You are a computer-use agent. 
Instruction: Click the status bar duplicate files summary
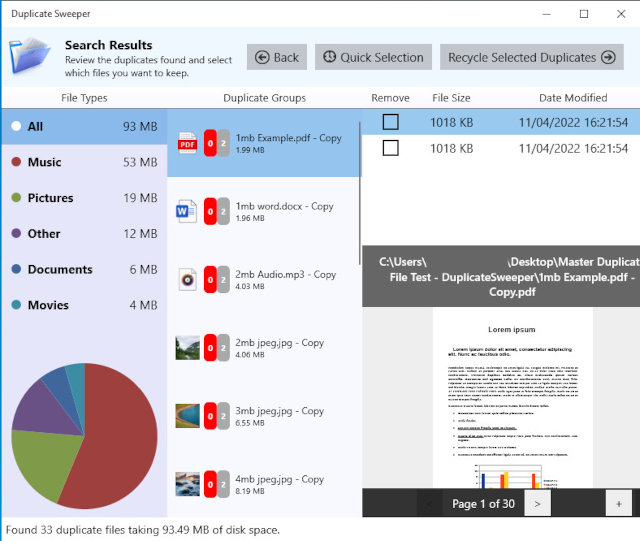[x=142, y=530]
